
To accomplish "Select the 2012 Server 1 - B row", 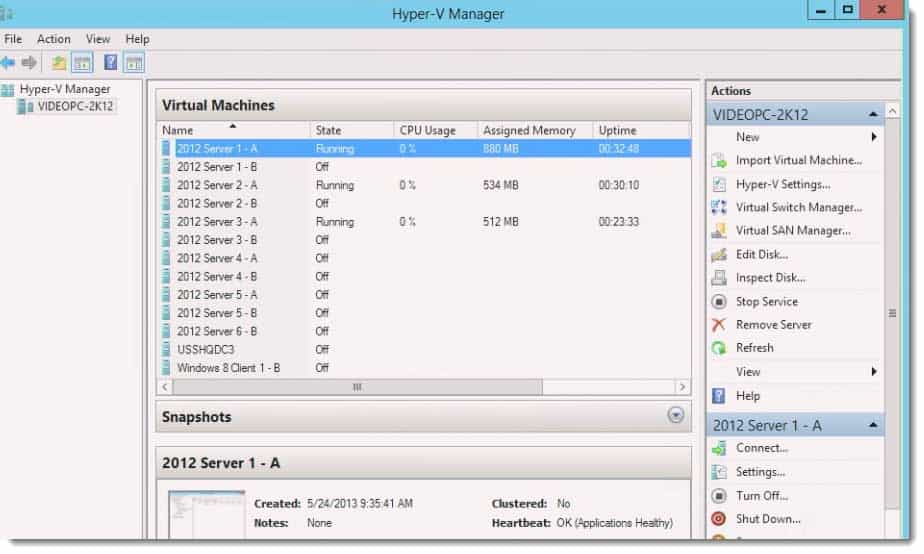I will [424, 167].
